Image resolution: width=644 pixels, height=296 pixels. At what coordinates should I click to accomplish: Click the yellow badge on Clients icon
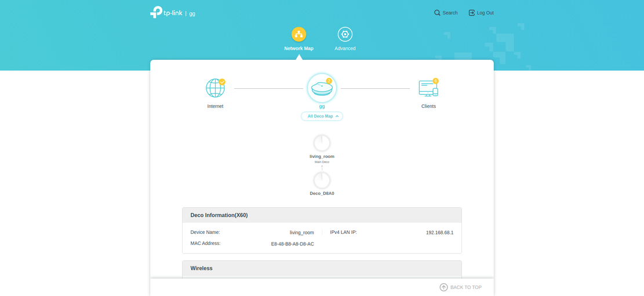coord(435,81)
